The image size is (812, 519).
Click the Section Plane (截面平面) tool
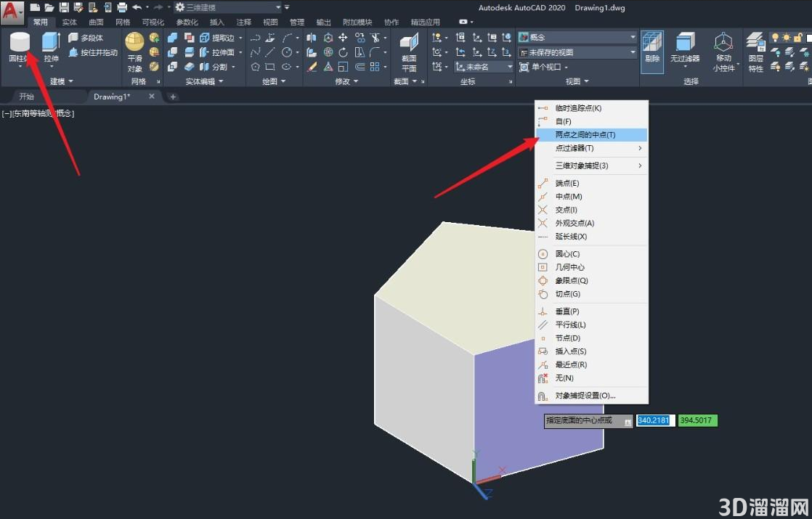pyautogui.click(x=409, y=52)
